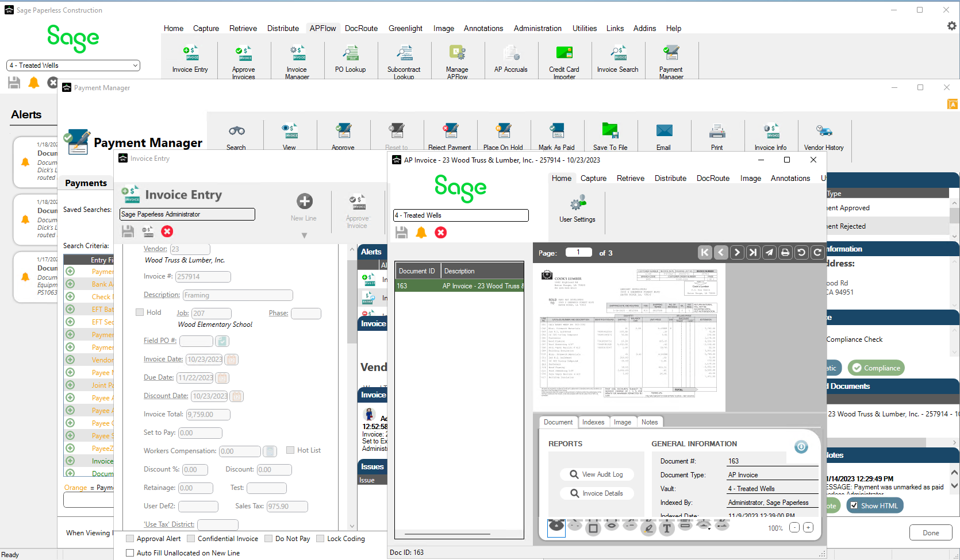Click View Audit Log button

tap(597, 474)
